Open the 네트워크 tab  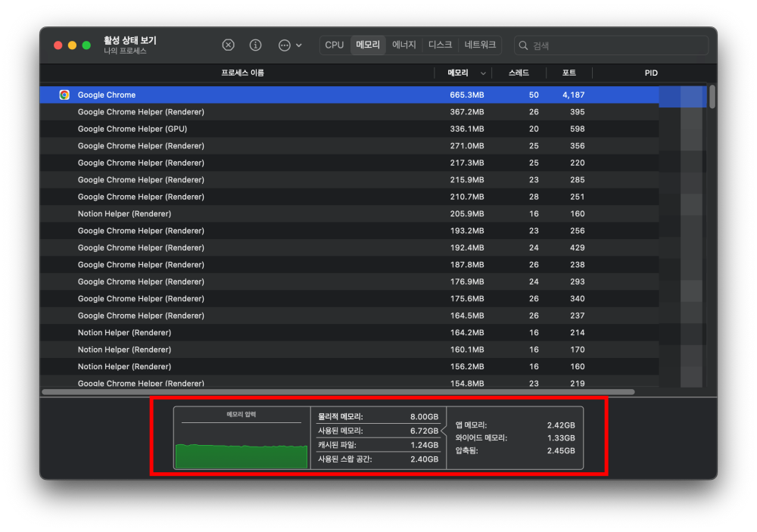click(480, 45)
